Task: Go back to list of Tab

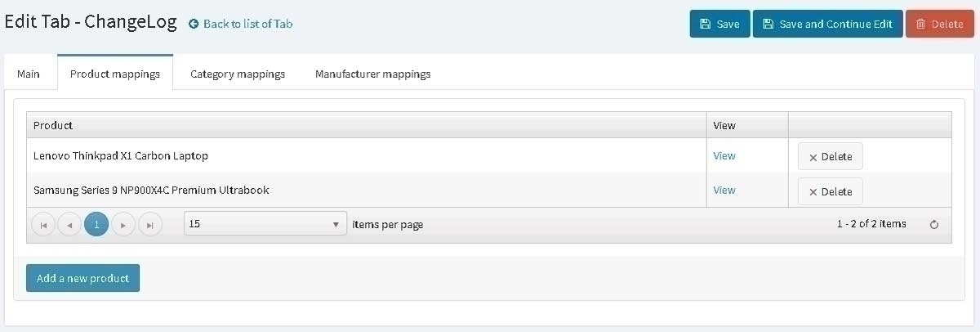Action: [241, 24]
